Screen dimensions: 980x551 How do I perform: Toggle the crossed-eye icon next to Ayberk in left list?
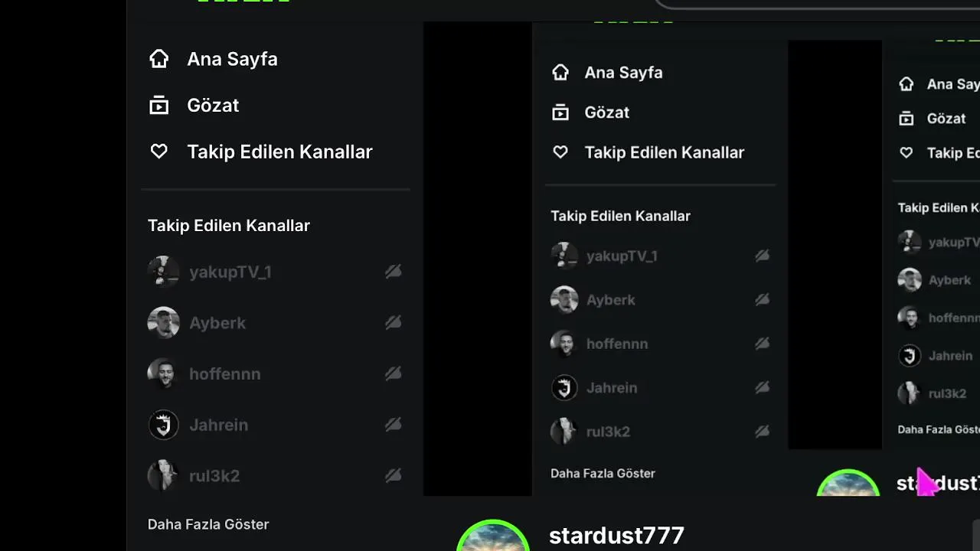pos(393,323)
